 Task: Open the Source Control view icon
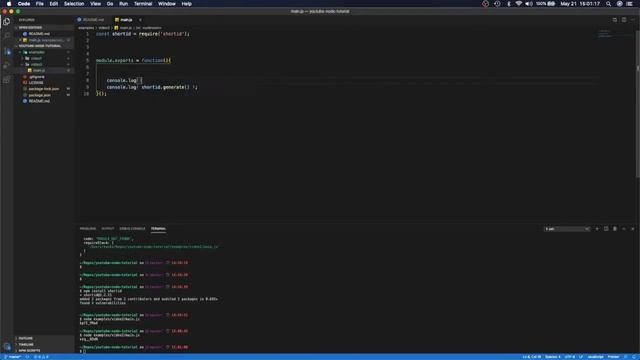point(7,51)
